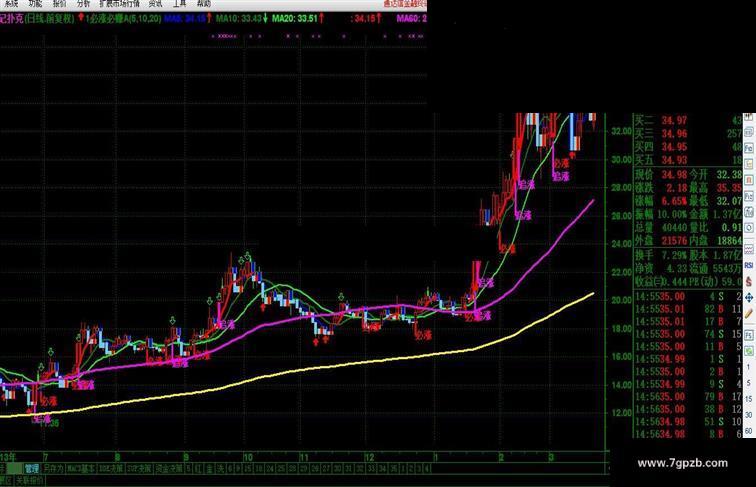Click the RSI indicator icon in sidebar
The image size is (756, 487).
click(749, 265)
